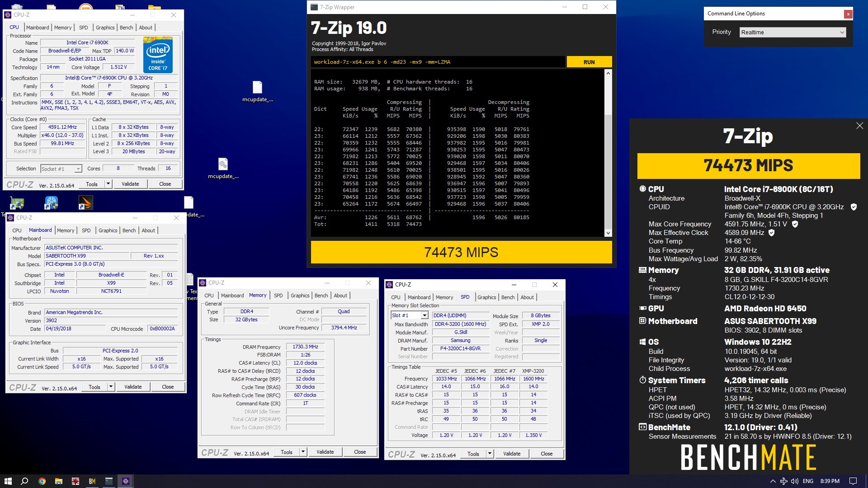Open BenchMate BM taskbar icon

[x=92, y=481]
